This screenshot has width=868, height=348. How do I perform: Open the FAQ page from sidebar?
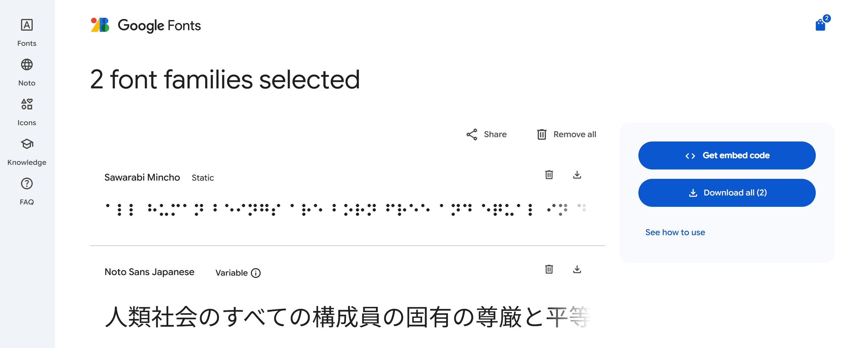tap(27, 191)
